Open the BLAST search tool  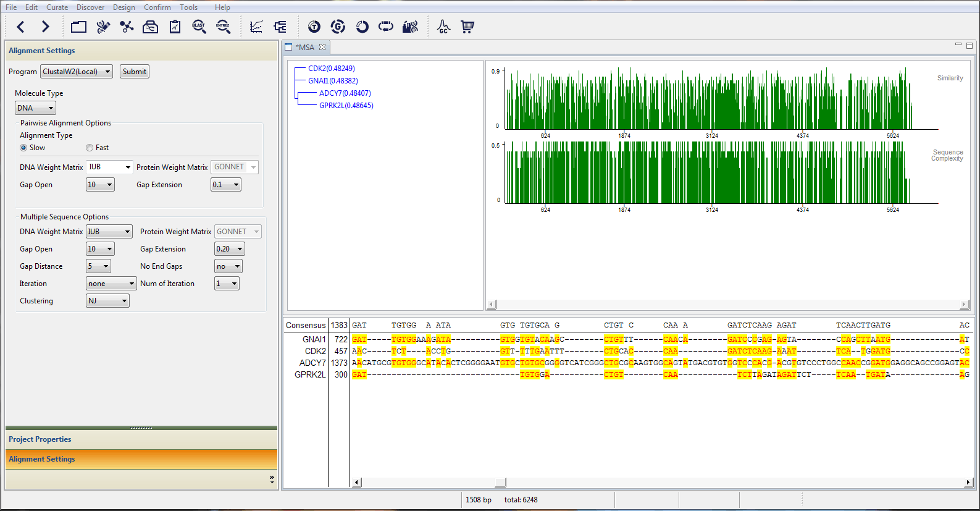click(199, 27)
